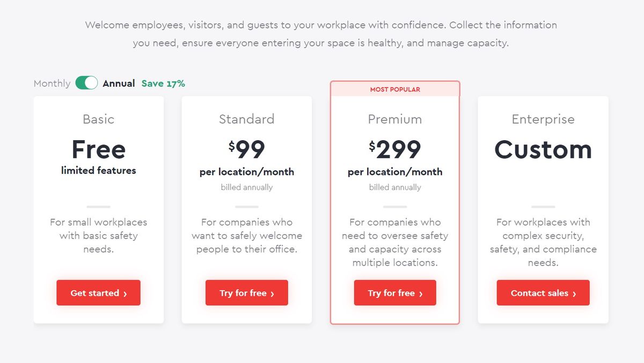Click Try for free under Standard plan
This screenshot has width=644, height=363.
[x=246, y=293]
